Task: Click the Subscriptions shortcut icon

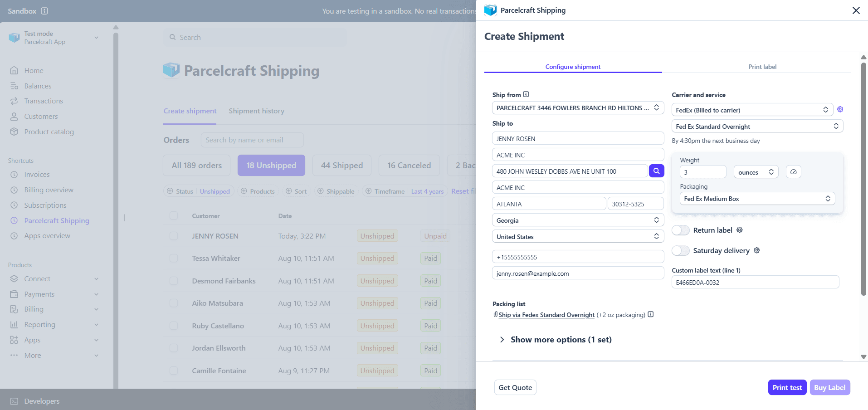Action: (14, 205)
